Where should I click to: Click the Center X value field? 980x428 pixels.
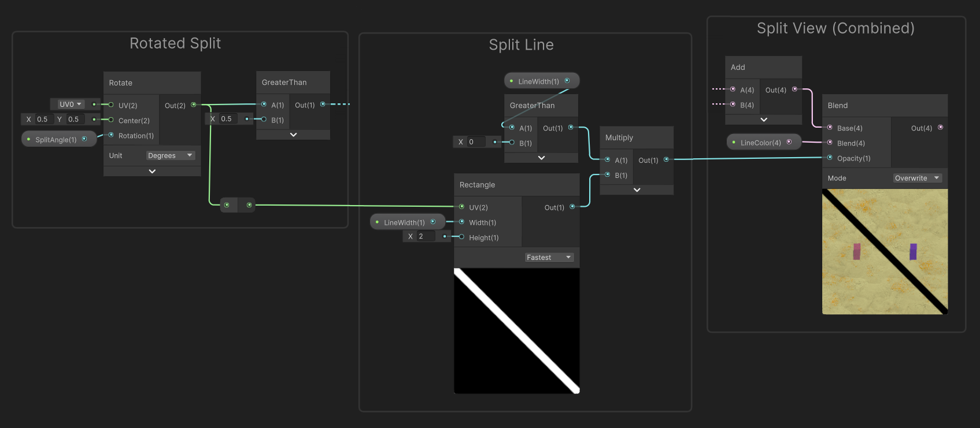[45, 120]
